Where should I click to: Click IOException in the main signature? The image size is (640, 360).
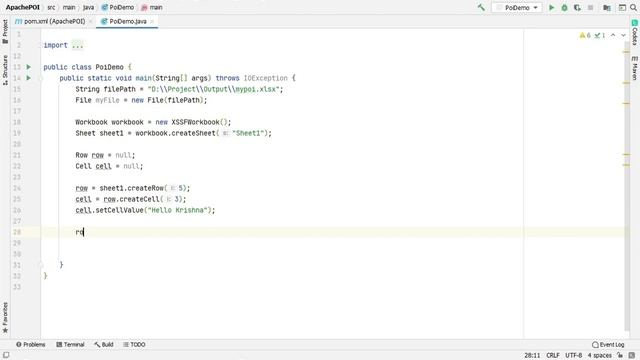tap(265, 78)
